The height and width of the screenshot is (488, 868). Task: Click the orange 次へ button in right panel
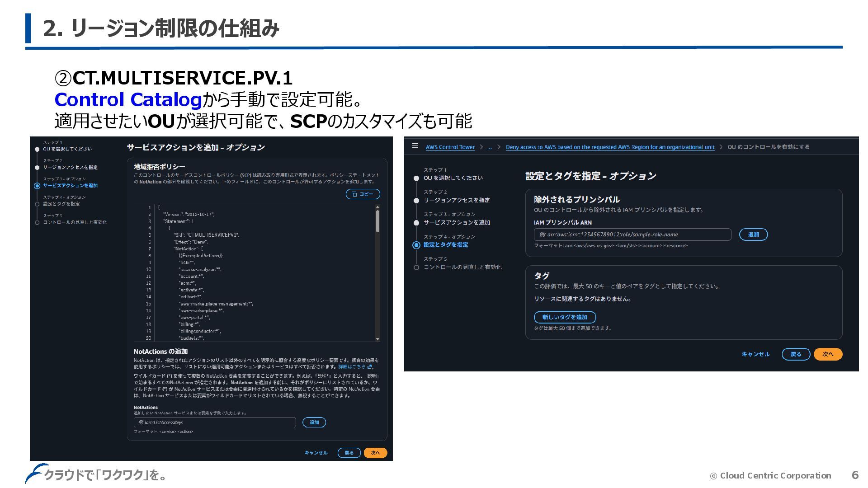[828, 354]
